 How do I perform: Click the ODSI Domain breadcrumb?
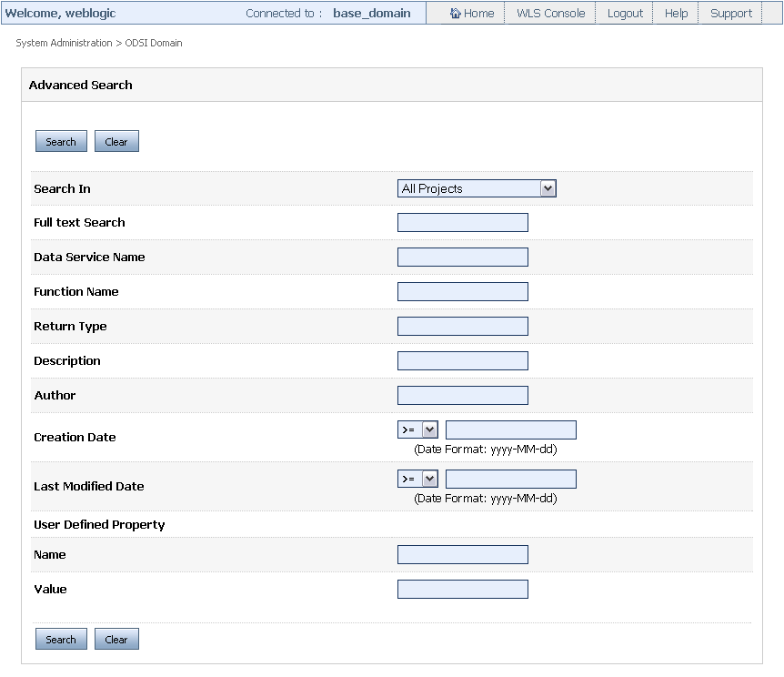(154, 43)
